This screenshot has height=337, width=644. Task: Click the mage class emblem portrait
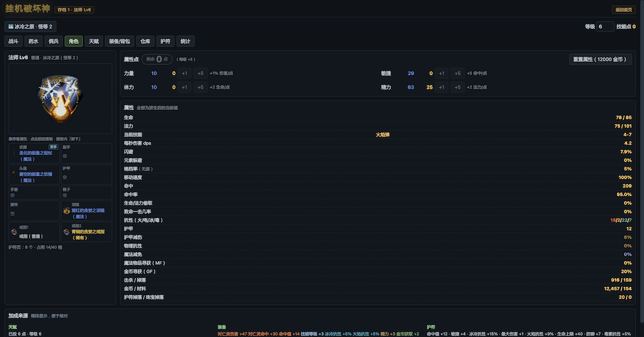point(61,98)
